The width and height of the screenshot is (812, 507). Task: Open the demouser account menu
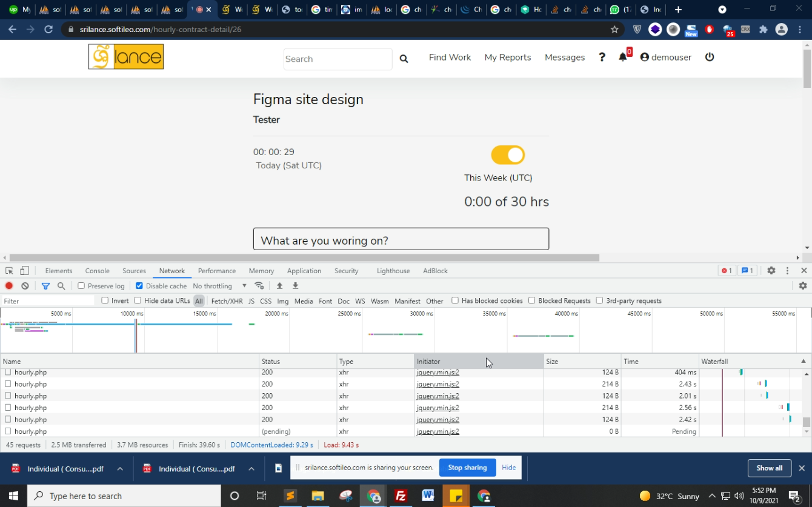click(x=665, y=57)
